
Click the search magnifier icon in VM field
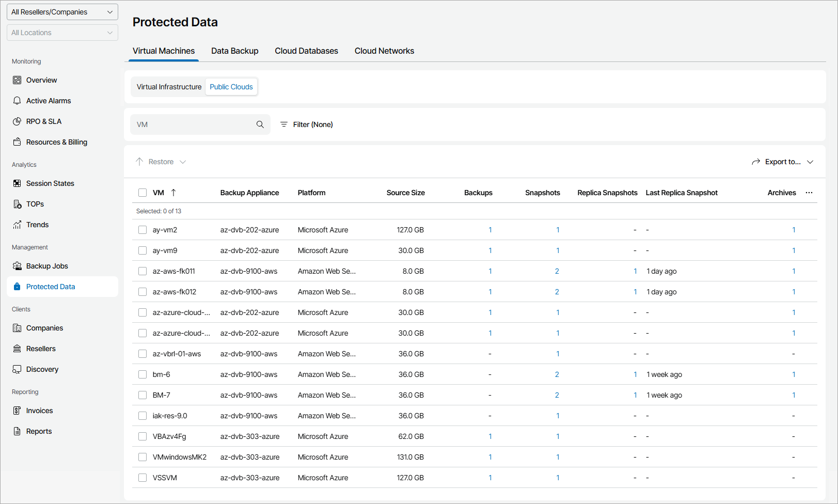tap(260, 124)
